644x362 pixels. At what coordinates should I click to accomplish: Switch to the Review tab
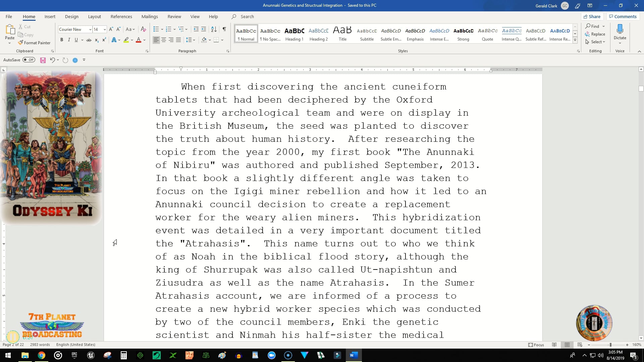[x=174, y=16]
